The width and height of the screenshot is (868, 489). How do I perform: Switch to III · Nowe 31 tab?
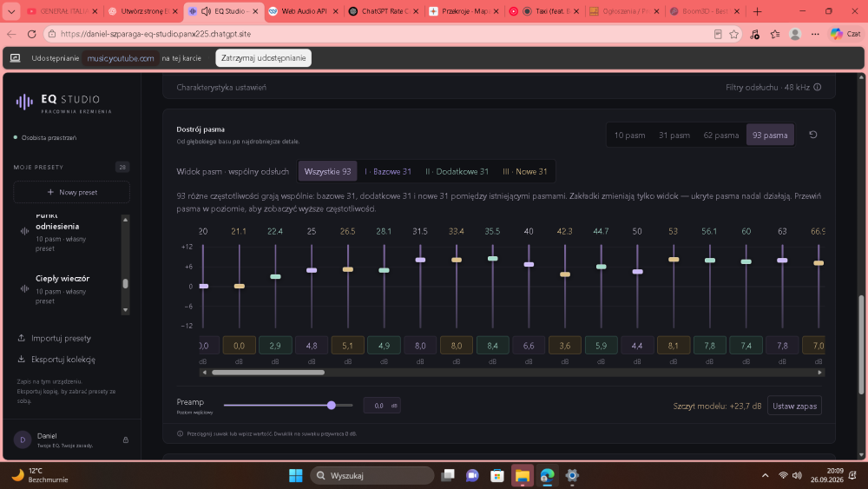click(525, 172)
